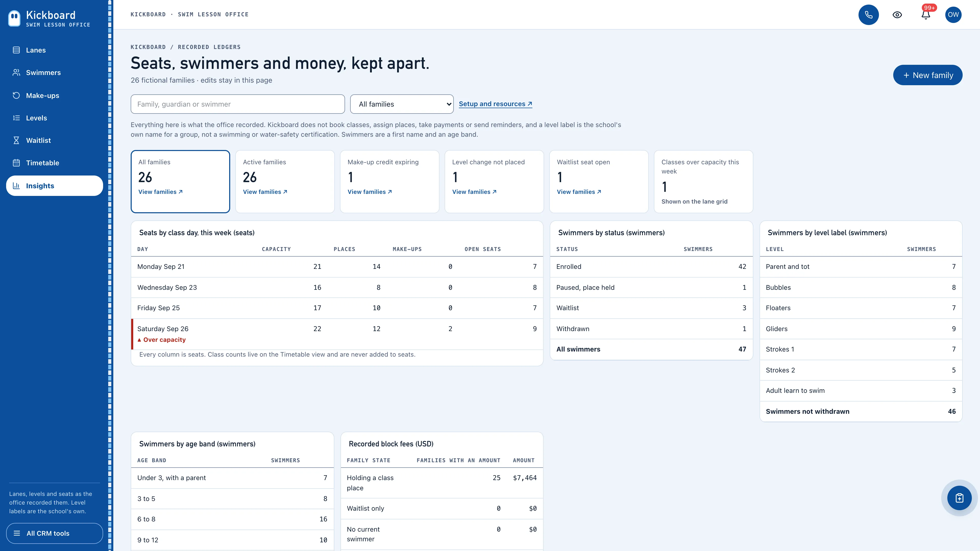The image size is (980, 551).
Task: Toggle the eye visibility icon in the header
Action: (x=897, y=15)
